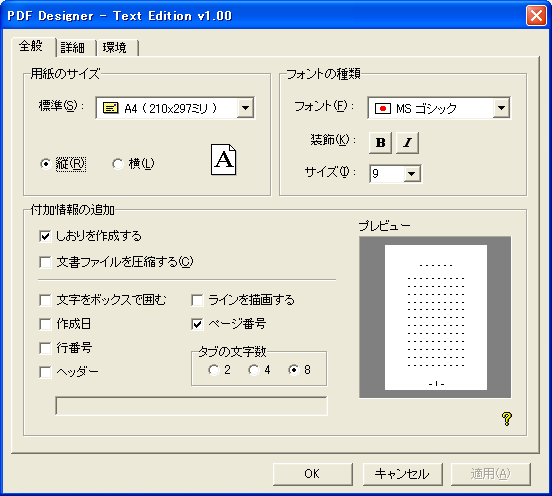The width and height of the screenshot is (552, 496).
Task: Enable 作成日 checkbox
Action: tap(45, 324)
